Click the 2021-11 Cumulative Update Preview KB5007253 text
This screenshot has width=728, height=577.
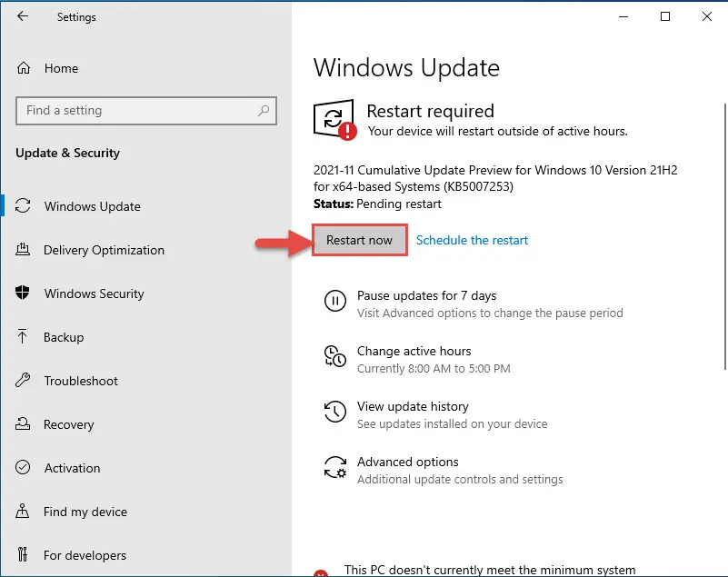point(495,178)
